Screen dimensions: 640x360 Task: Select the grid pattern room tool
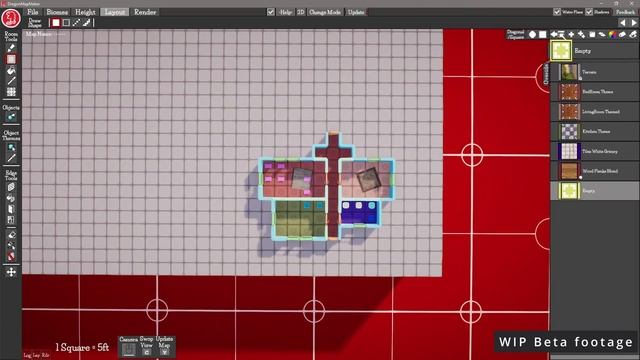[11, 91]
